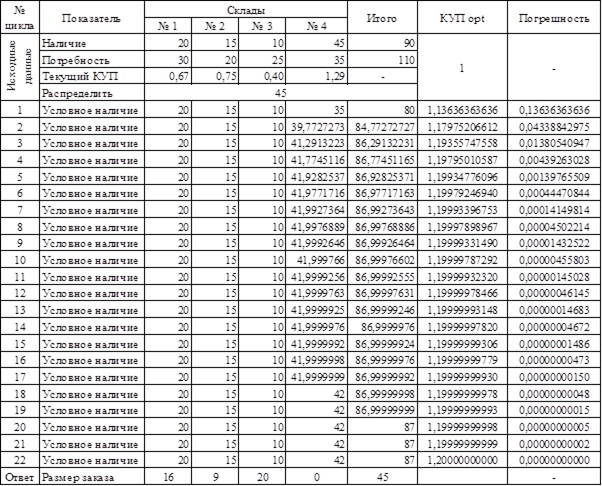
Task: Click the 'Показатель' column header
Action: 93,19
